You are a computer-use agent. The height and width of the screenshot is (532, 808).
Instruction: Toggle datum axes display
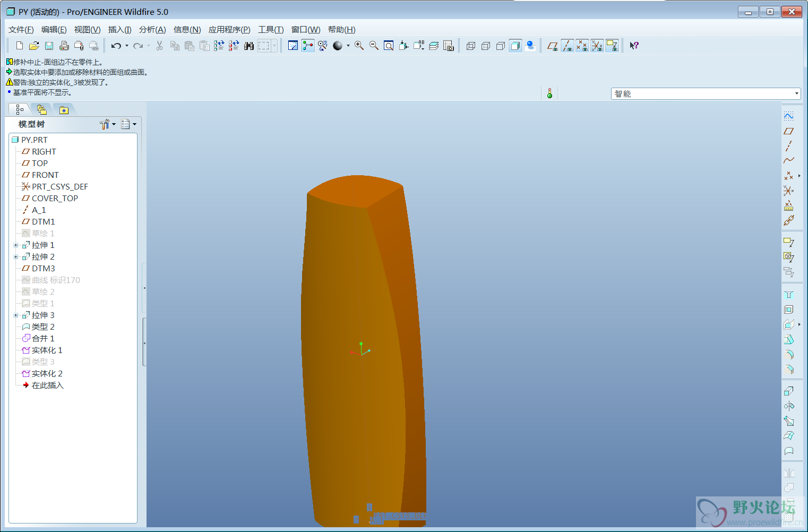point(568,46)
